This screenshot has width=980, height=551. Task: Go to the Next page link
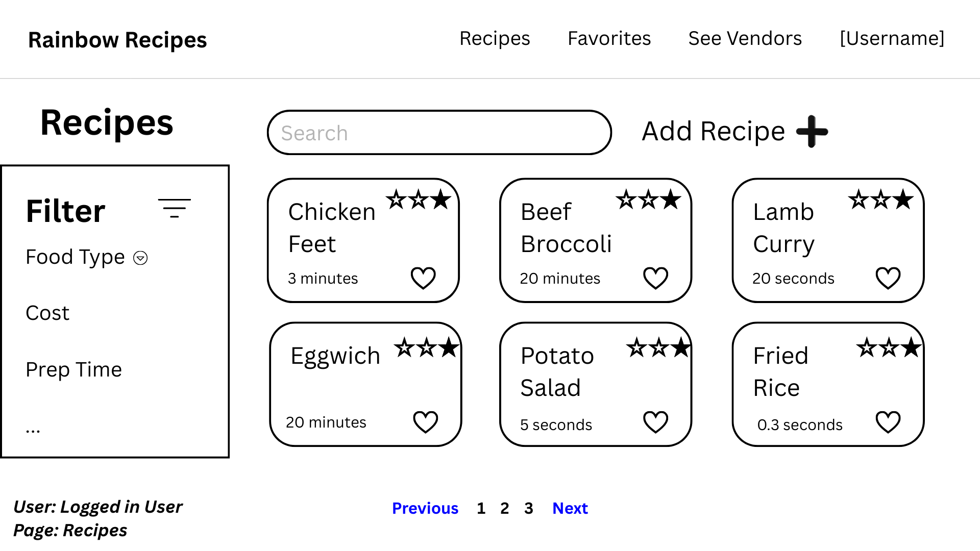pos(570,508)
